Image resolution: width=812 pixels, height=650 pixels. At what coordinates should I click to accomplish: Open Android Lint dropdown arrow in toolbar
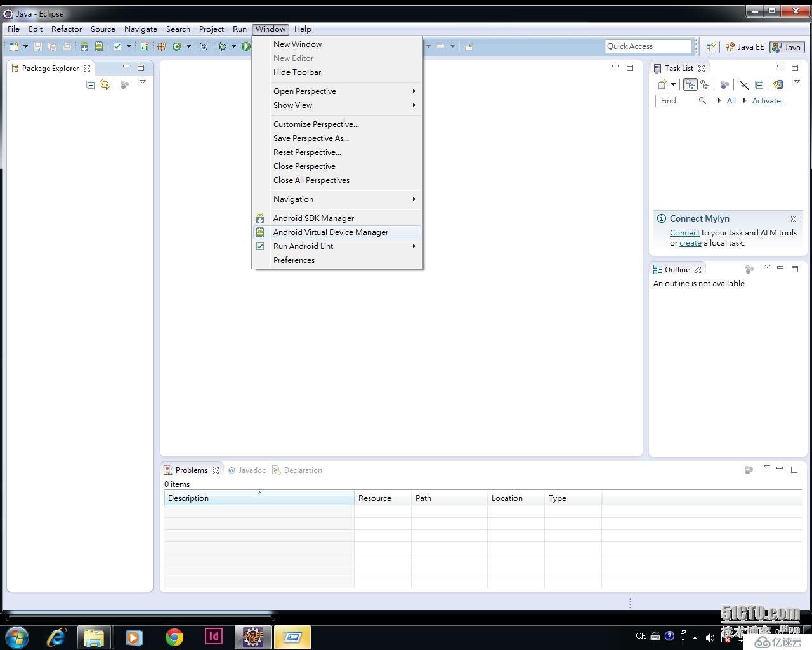point(129,46)
